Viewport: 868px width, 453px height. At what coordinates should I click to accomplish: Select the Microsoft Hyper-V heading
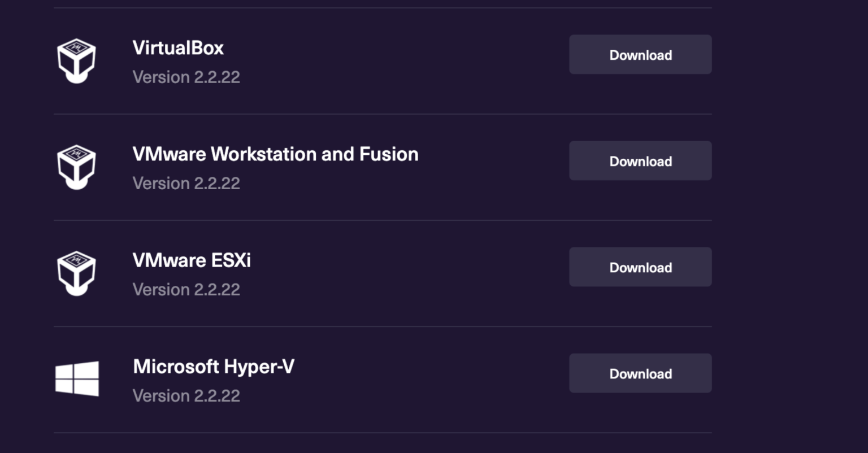coord(213,367)
